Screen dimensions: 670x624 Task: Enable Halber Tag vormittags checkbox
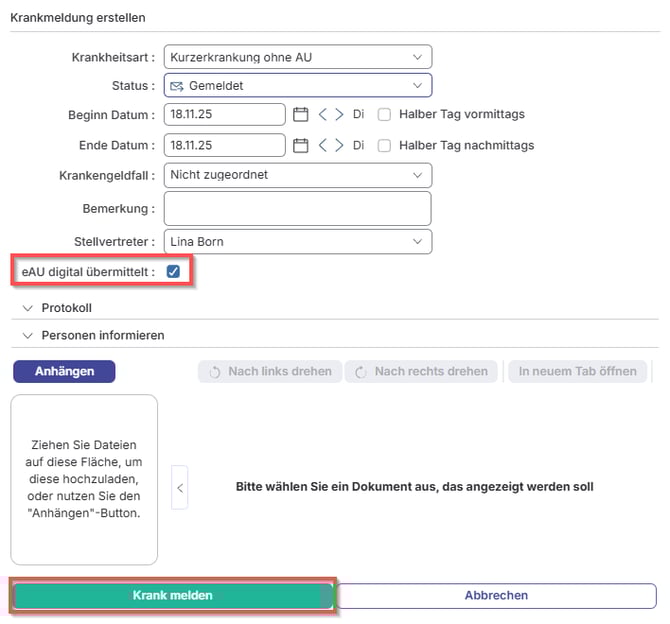point(384,115)
